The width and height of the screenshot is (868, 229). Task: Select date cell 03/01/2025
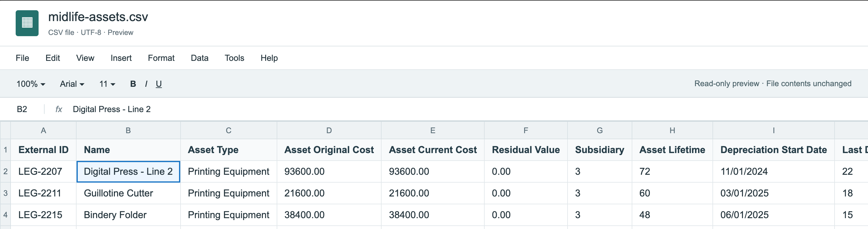[x=774, y=193]
